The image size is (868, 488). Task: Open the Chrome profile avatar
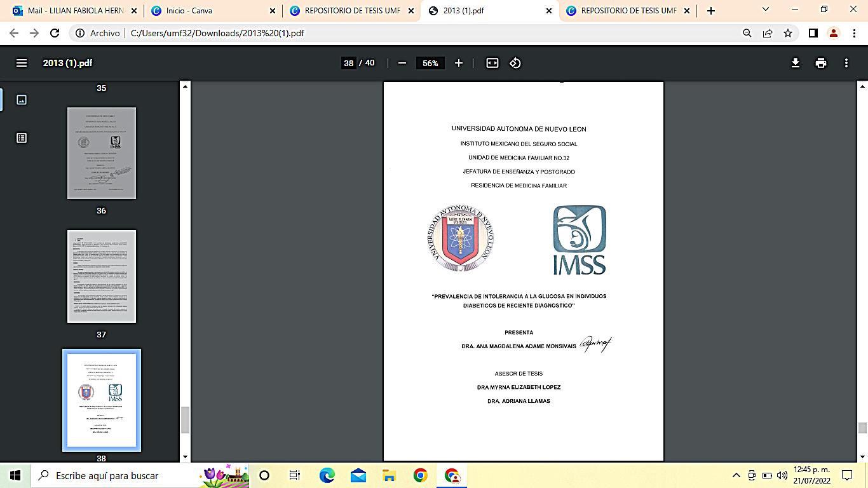pos(834,33)
